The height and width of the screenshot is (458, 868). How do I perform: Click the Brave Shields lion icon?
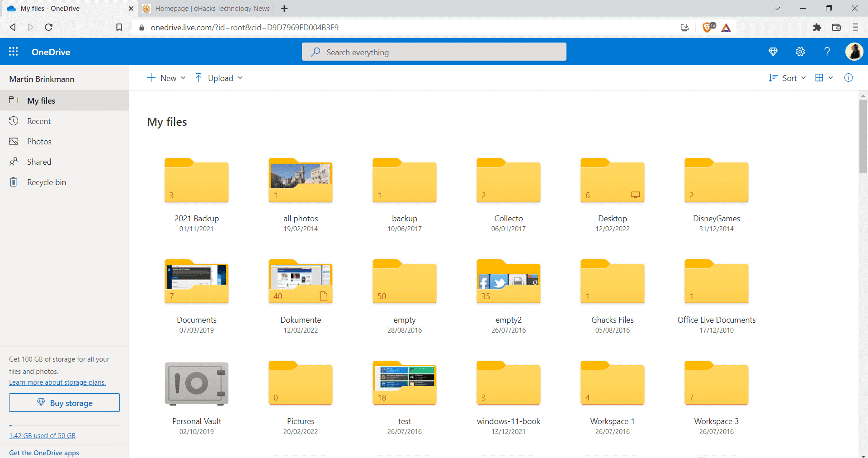click(708, 27)
